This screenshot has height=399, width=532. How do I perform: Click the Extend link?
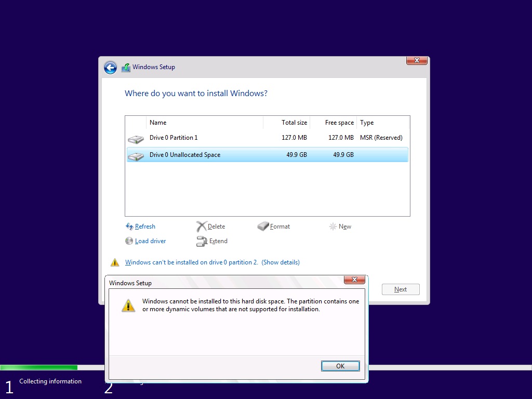(218, 241)
